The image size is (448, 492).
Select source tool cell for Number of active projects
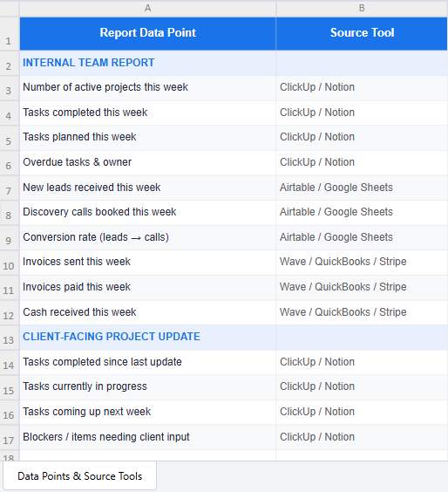(362, 88)
